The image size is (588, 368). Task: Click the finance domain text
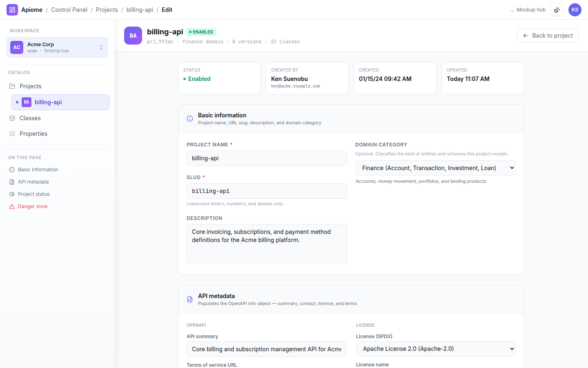pos(203,42)
